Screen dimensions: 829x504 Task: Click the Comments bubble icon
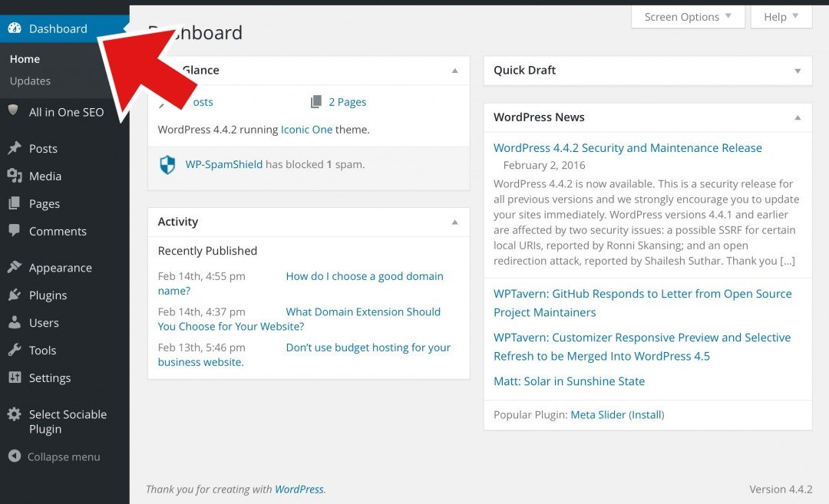15,230
